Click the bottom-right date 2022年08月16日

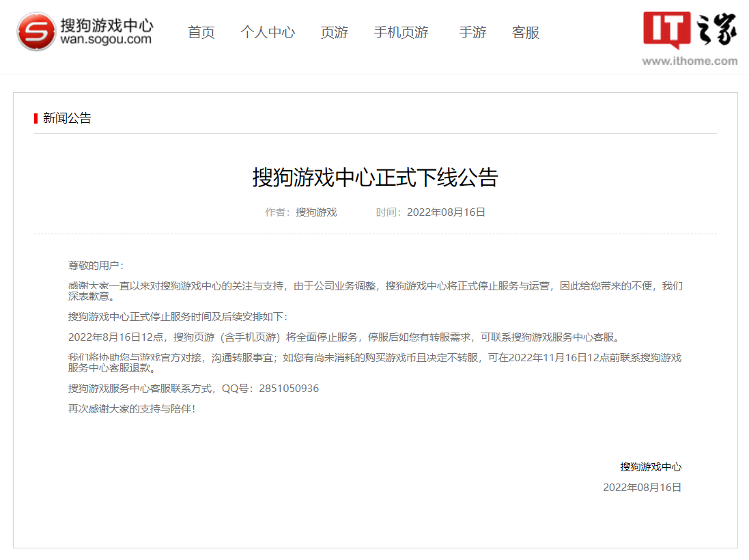click(642, 488)
